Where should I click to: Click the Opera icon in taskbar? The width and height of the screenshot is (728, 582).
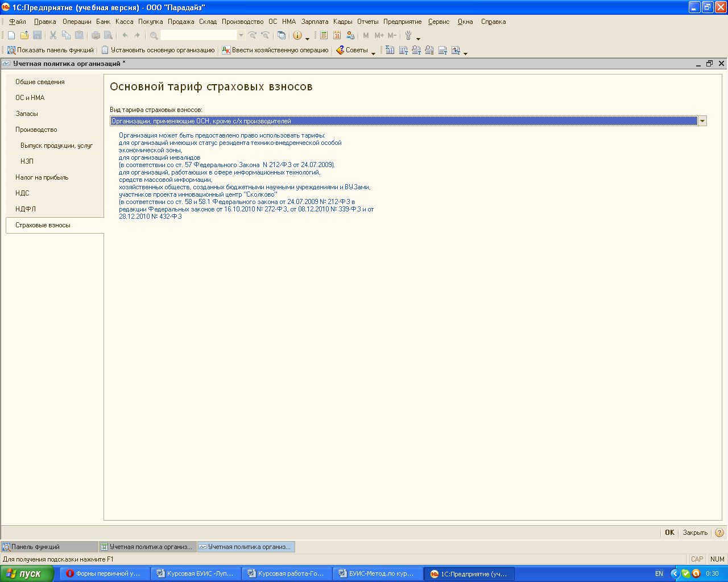[x=70, y=573]
